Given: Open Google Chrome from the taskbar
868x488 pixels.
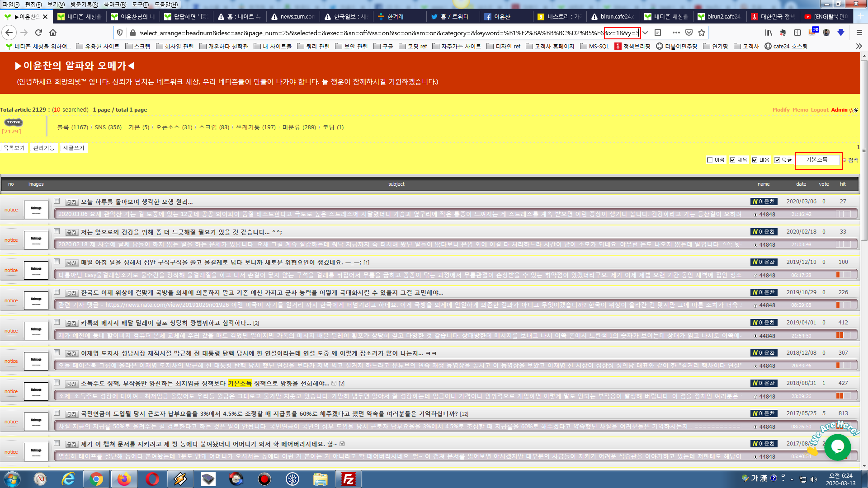Looking at the screenshot, I should click(x=96, y=479).
